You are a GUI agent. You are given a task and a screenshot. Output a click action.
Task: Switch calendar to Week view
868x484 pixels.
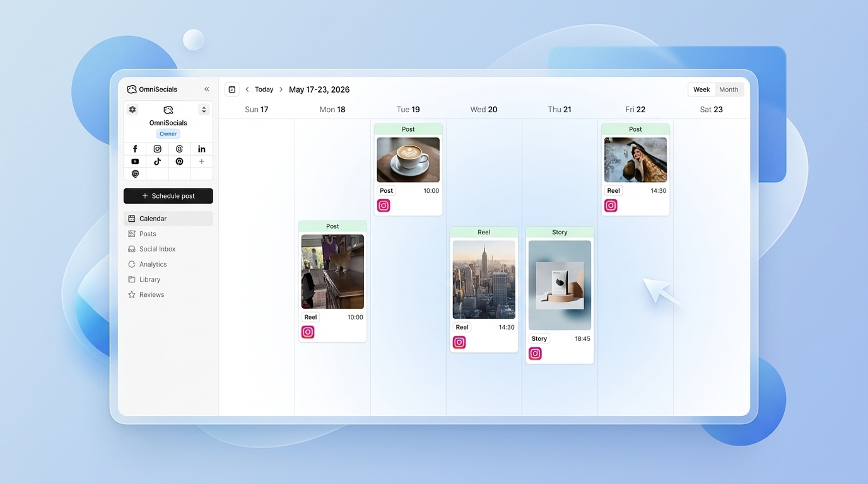pyautogui.click(x=701, y=89)
